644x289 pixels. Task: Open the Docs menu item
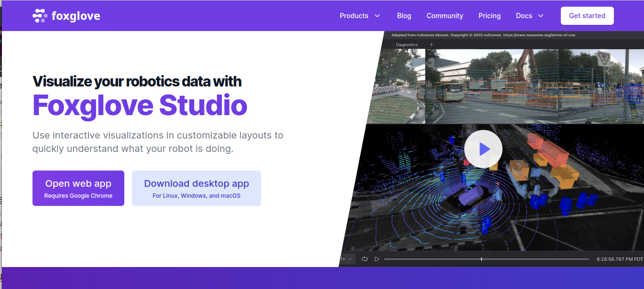[x=524, y=16]
